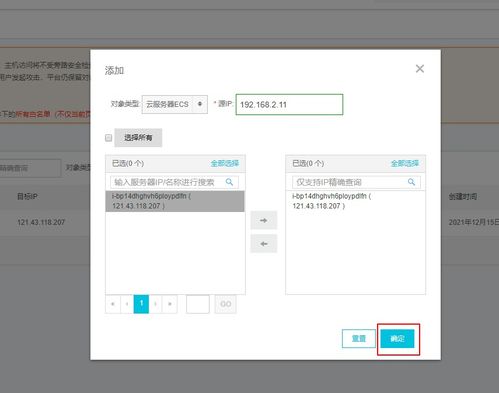499x393 pixels.
Task: Click 全部选择 link in left list panel
Action: 225,163
